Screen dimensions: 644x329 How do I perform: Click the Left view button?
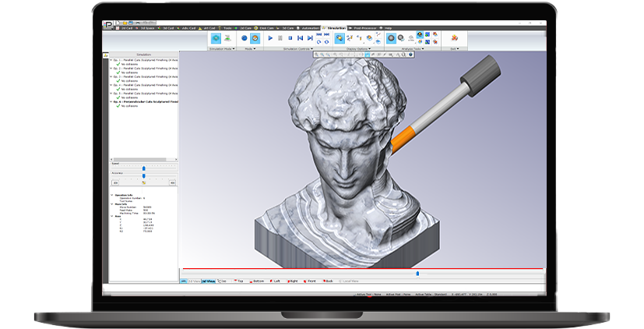(x=275, y=281)
